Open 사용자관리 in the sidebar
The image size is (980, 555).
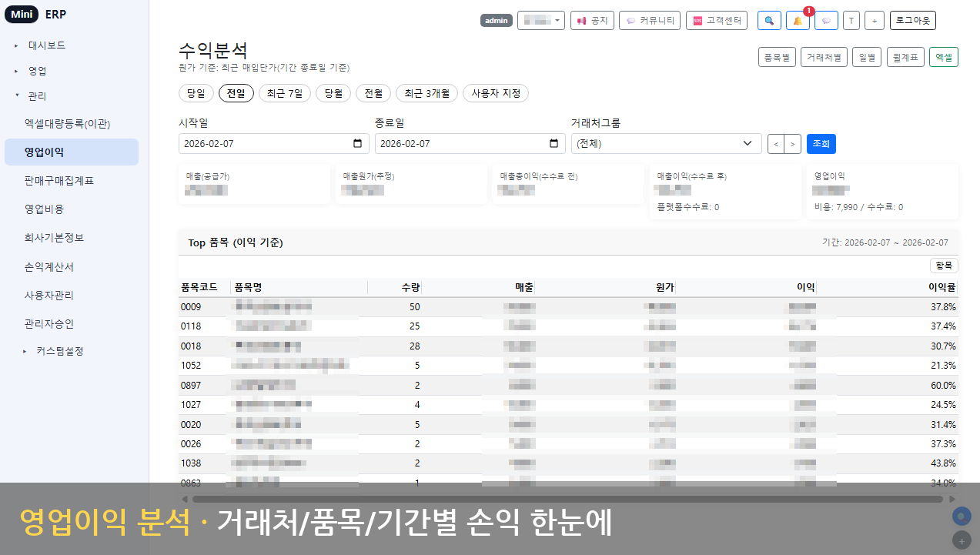tap(72, 295)
